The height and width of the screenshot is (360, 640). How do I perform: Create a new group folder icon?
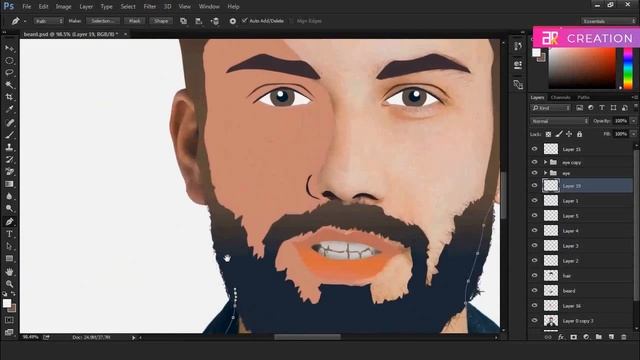(598, 337)
